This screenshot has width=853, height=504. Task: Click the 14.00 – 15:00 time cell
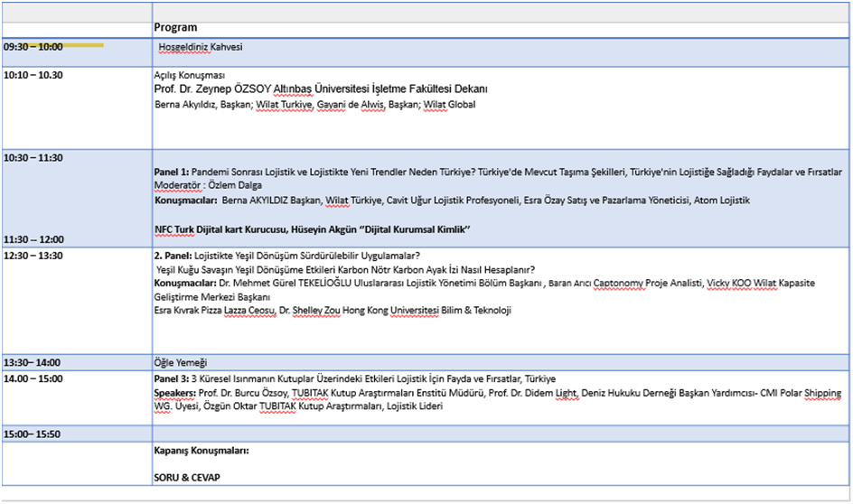33,378
